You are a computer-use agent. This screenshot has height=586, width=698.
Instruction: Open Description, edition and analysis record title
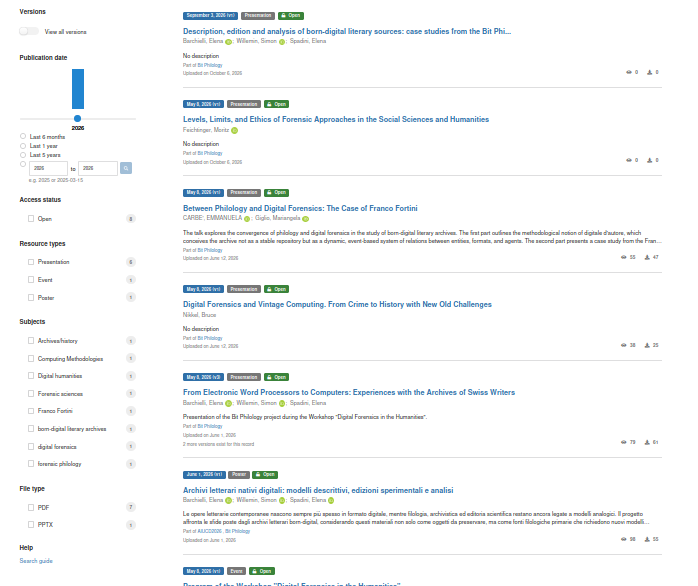[347, 31]
